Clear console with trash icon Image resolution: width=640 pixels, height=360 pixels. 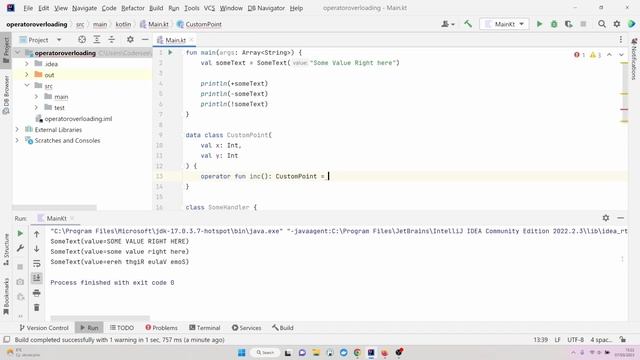pos(36,307)
